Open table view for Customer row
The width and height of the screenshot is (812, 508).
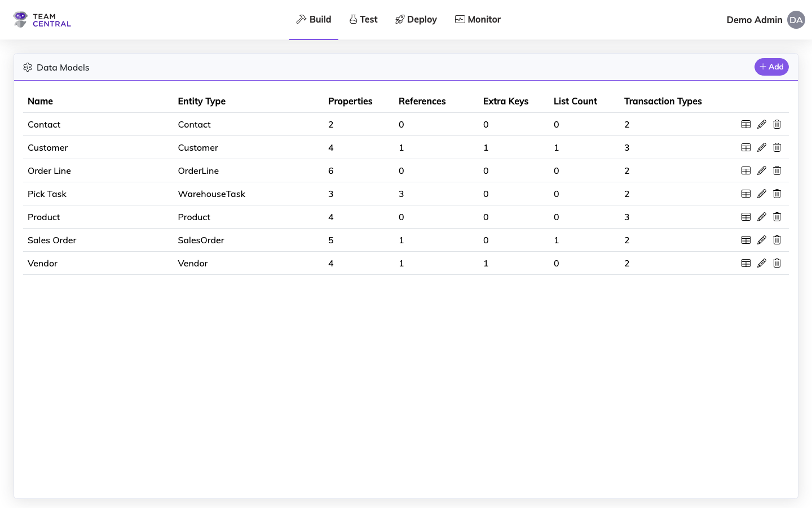tap(746, 147)
